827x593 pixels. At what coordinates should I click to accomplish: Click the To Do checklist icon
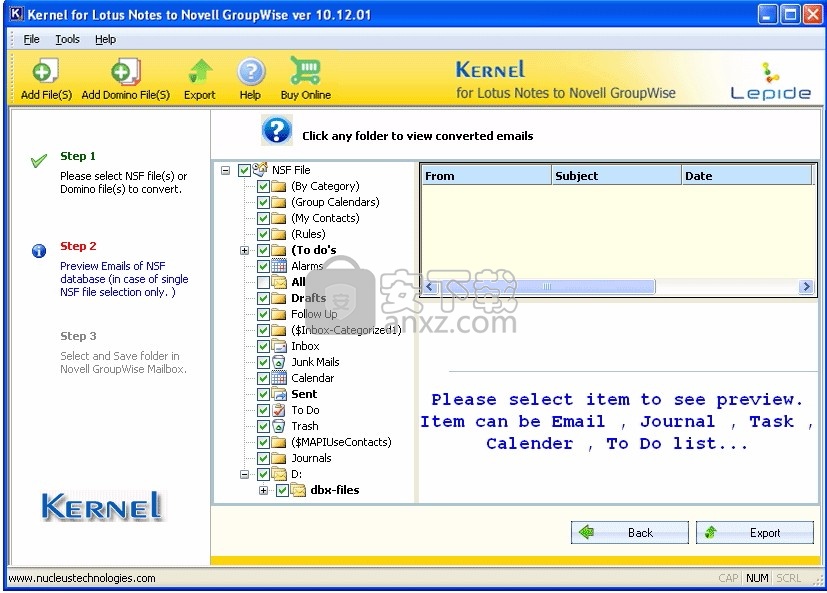coord(278,410)
